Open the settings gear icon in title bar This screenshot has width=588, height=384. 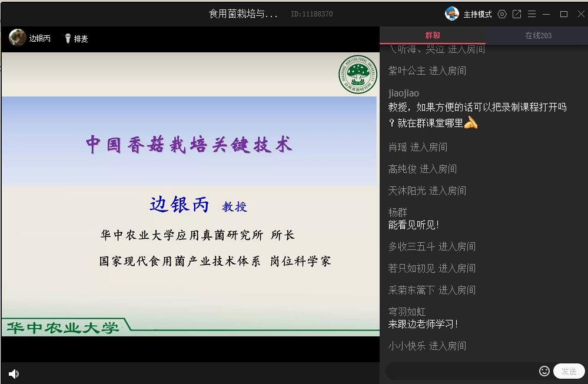tap(501, 14)
